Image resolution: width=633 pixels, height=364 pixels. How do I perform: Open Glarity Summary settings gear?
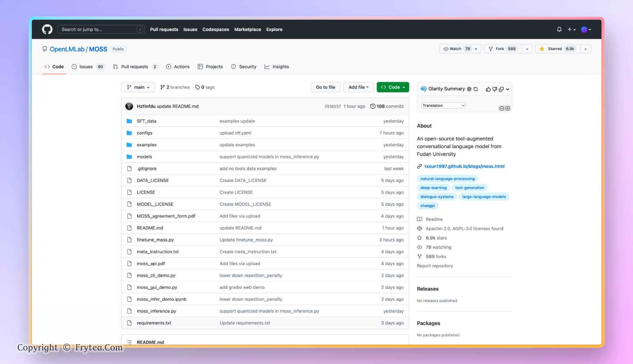pyautogui.click(x=469, y=89)
